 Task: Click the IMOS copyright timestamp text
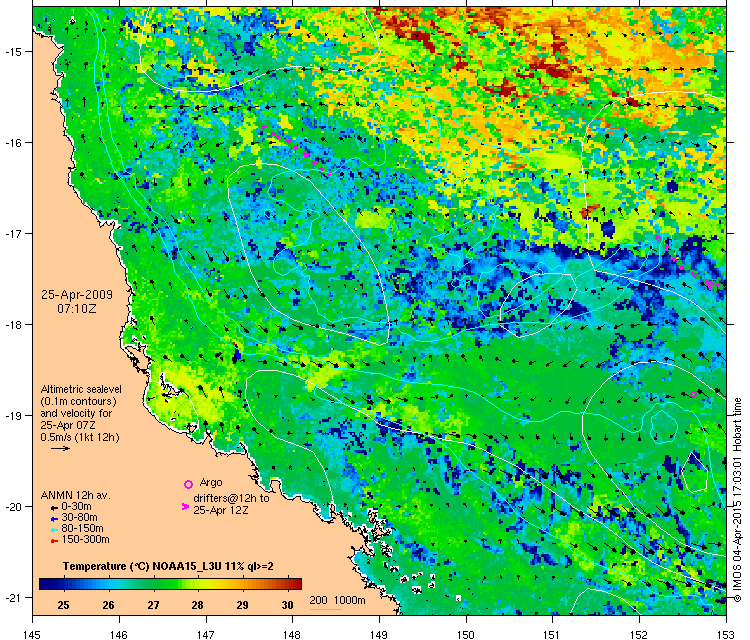coord(737,500)
